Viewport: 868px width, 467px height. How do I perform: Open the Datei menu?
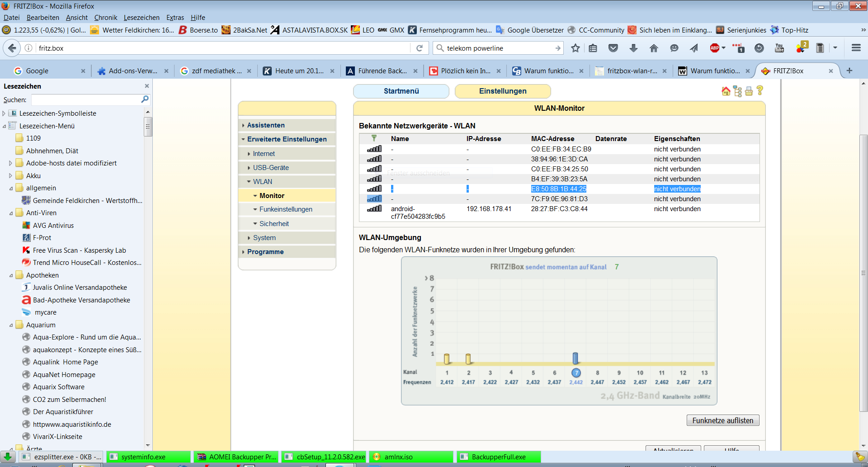click(12, 18)
